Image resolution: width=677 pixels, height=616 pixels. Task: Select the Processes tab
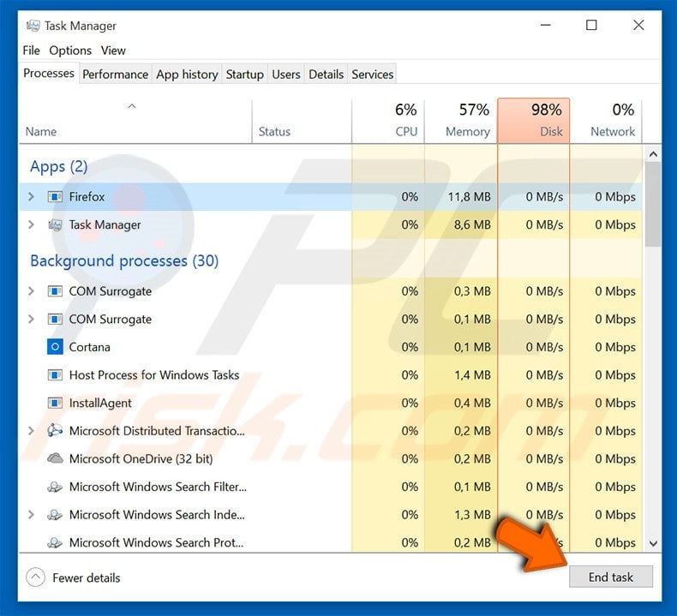coord(49,74)
